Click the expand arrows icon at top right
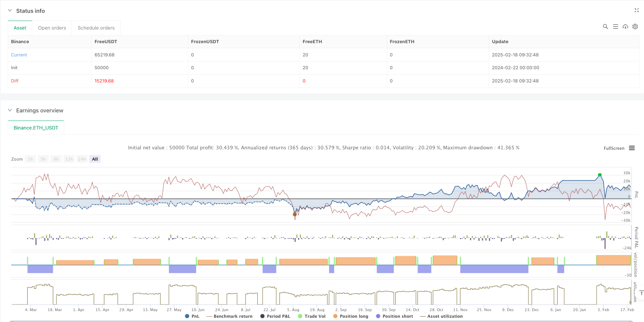The height and width of the screenshot is (322, 644). (x=637, y=10)
